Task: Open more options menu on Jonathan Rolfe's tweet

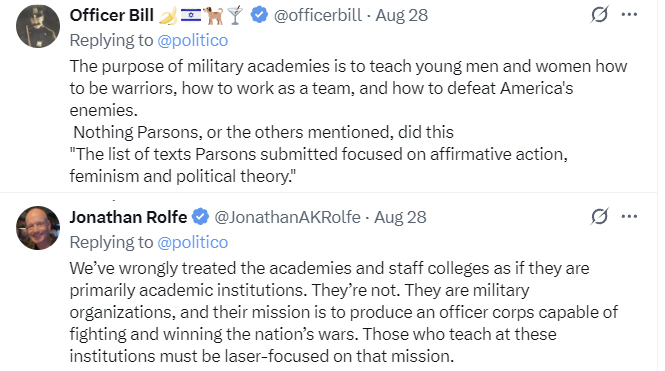Action: click(629, 216)
